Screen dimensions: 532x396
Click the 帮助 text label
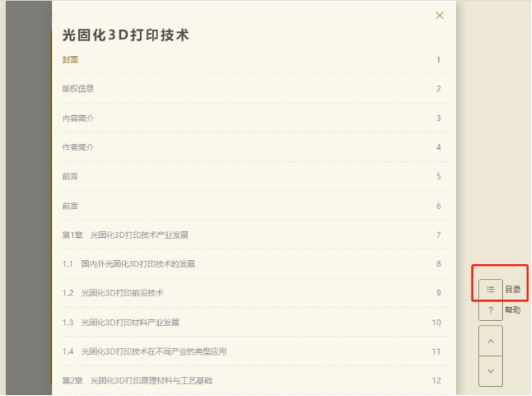click(513, 310)
